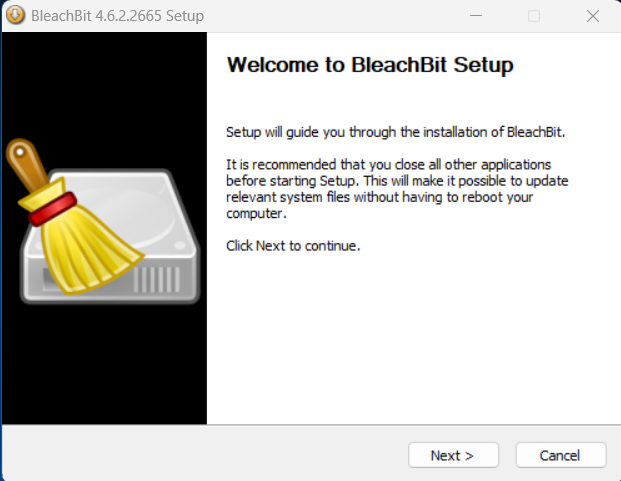Click the BleachBit installer icon in title bar
This screenshot has height=481, width=621.
pos(15,15)
